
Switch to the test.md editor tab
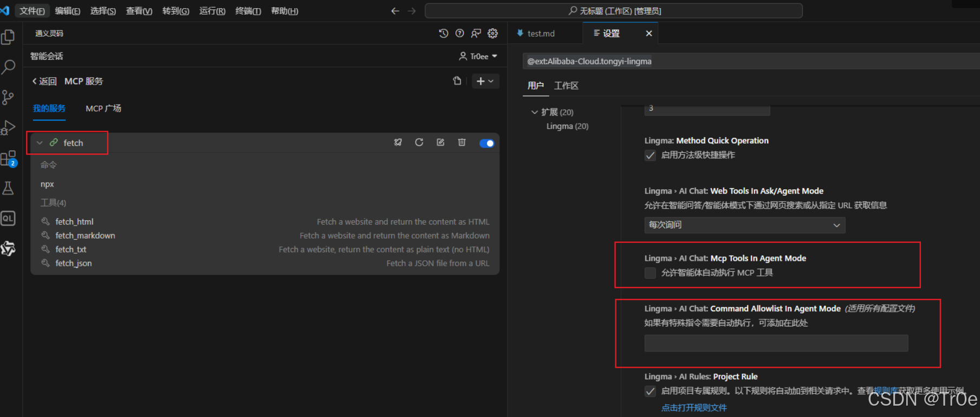tap(545, 34)
